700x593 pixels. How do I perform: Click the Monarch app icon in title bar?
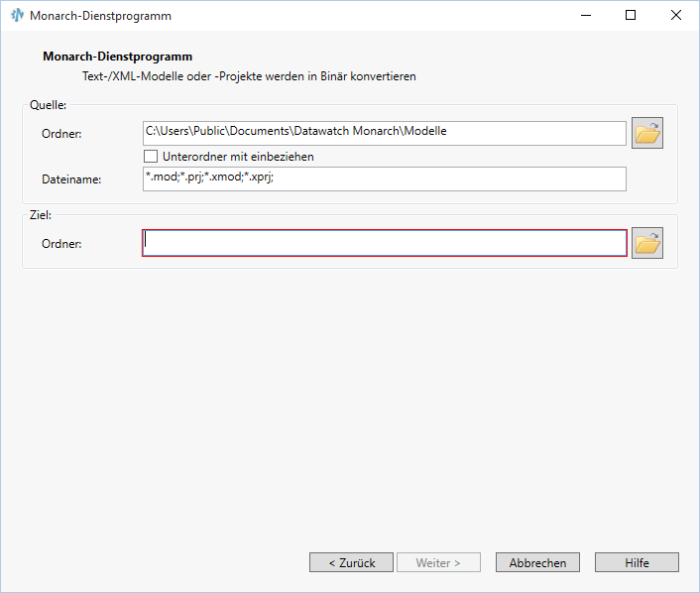pyautogui.click(x=17, y=16)
